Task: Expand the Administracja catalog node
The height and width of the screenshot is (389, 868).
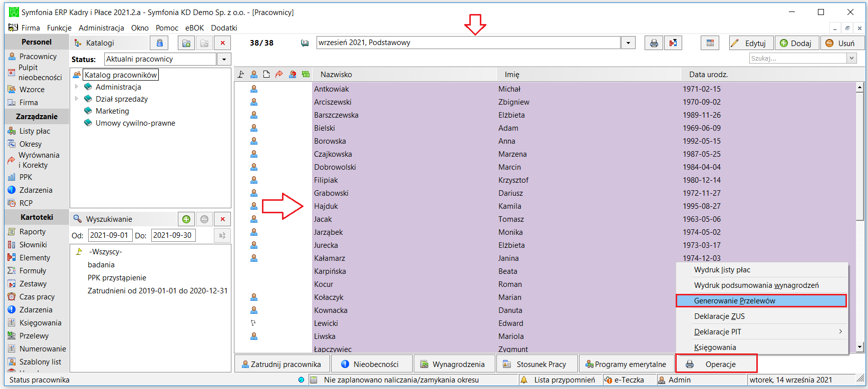Action: (77, 87)
